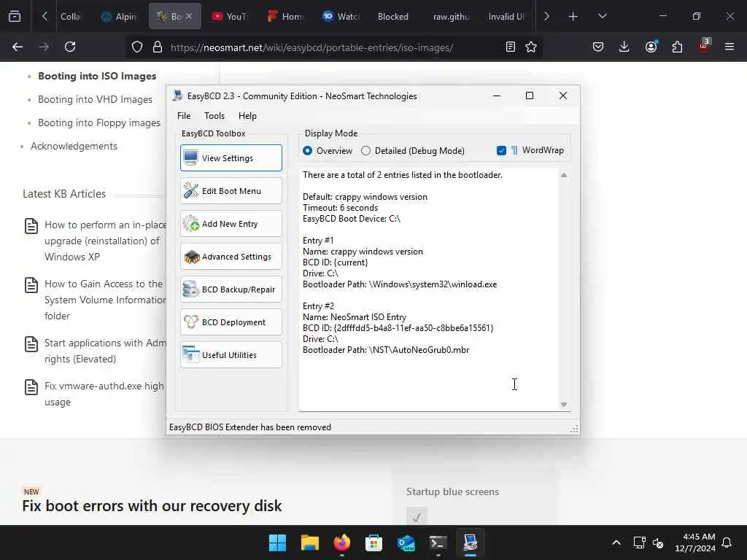Image resolution: width=747 pixels, height=560 pixels.
Task: Open notifications bell in taskbar
Action: click(727, 542)
